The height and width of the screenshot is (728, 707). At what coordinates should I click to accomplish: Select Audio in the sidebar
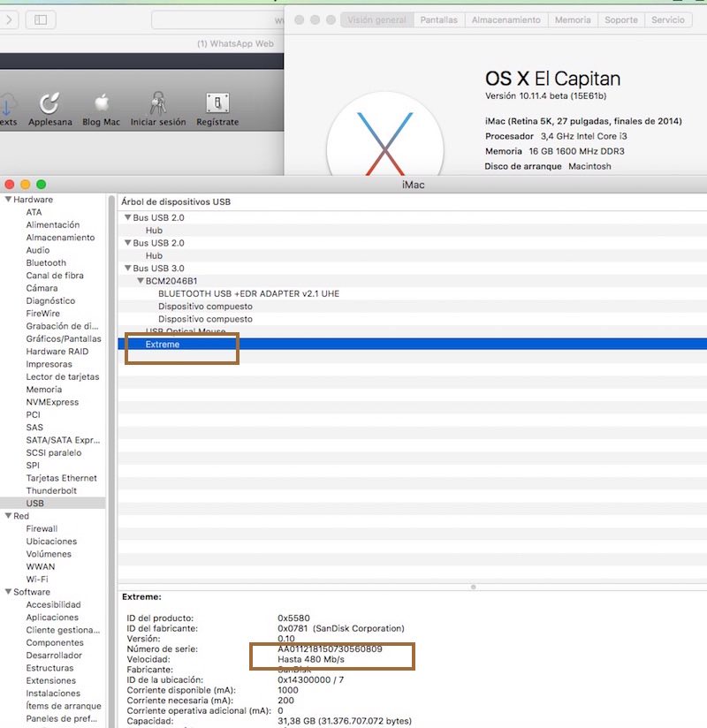[x=38, y=250]
